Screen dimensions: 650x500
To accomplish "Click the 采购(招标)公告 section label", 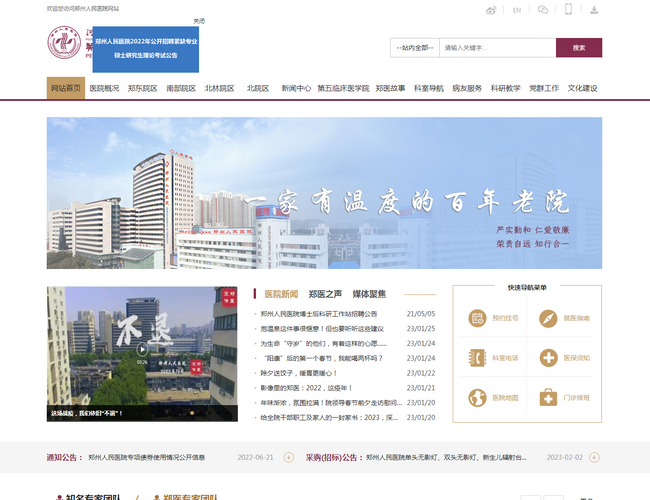I will 334,458.
